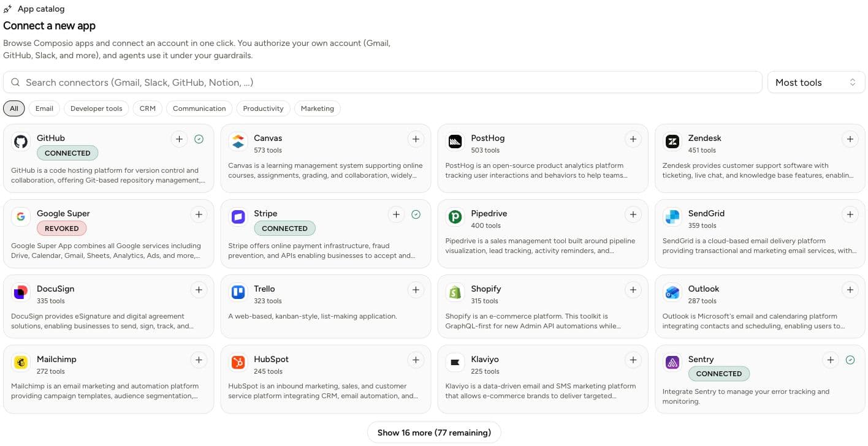
Task: Click the App catalog sparkle icon
Action: coord(7,9)
